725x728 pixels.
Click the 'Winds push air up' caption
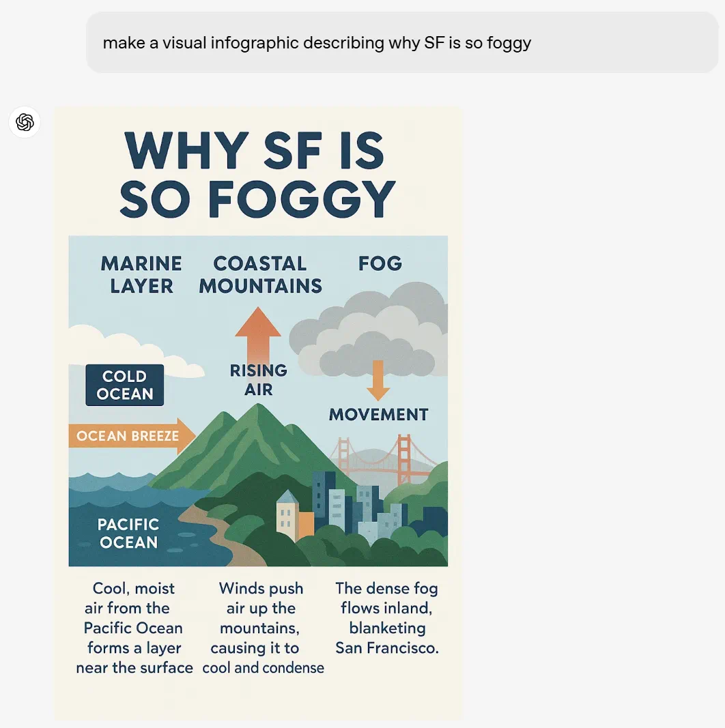pos(263,628)
